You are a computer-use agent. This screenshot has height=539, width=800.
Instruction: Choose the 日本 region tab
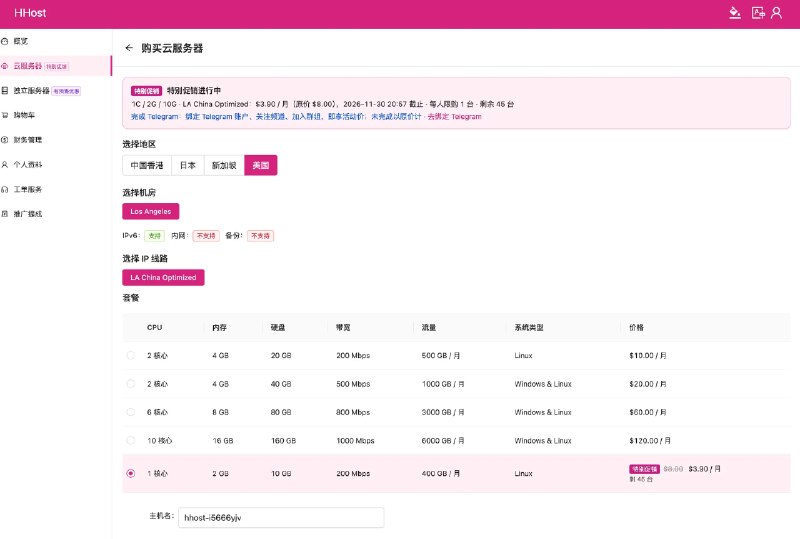pyautogui.click(x=188, y=165)
